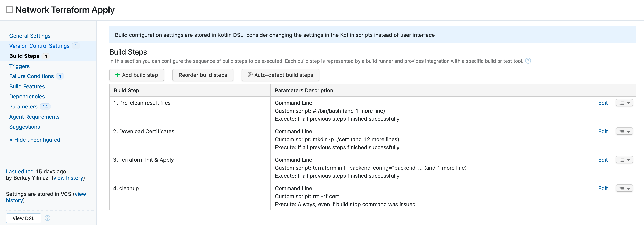The height and width of the screenshot is (225, 644).
Task: Open actions menu for Pre-clean result files step
Action: (x=622, y=103)
